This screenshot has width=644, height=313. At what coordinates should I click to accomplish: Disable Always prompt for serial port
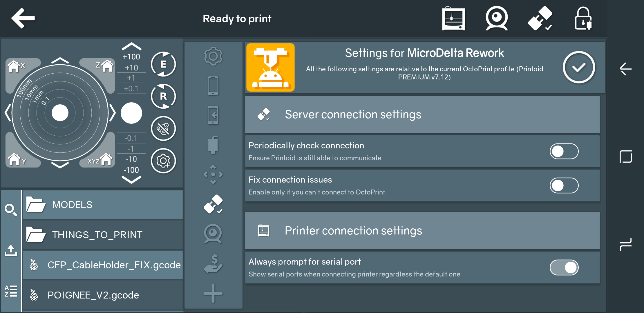[x=564, y=267]
